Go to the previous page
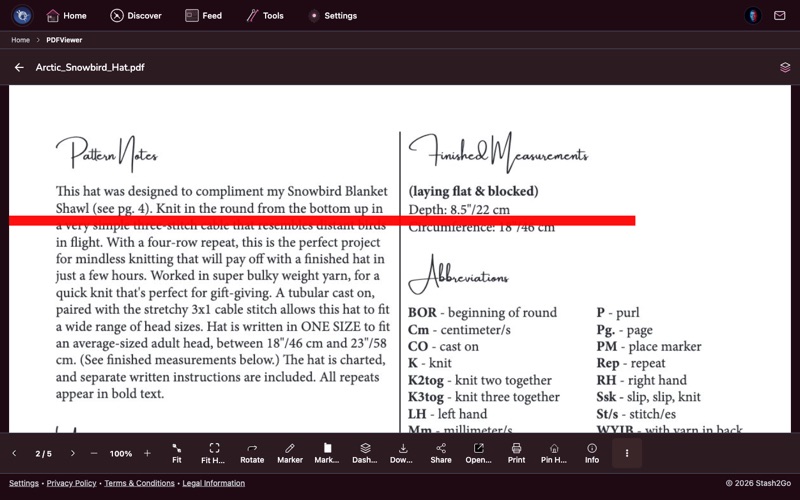This screenshot has height=500, width=800. click(x=14, y=453)
